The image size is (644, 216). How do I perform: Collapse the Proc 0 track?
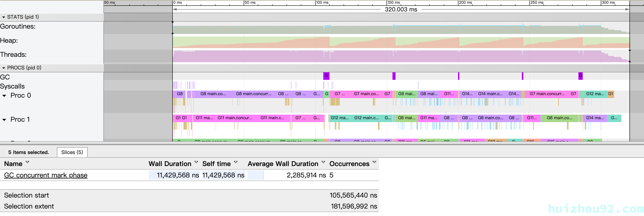(x=4, y=96)
